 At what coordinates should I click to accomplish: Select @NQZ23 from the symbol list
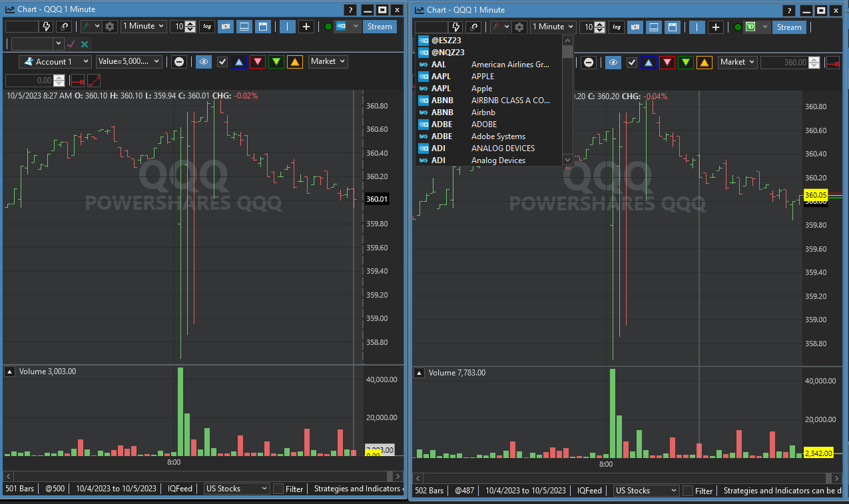click(489, 52)
